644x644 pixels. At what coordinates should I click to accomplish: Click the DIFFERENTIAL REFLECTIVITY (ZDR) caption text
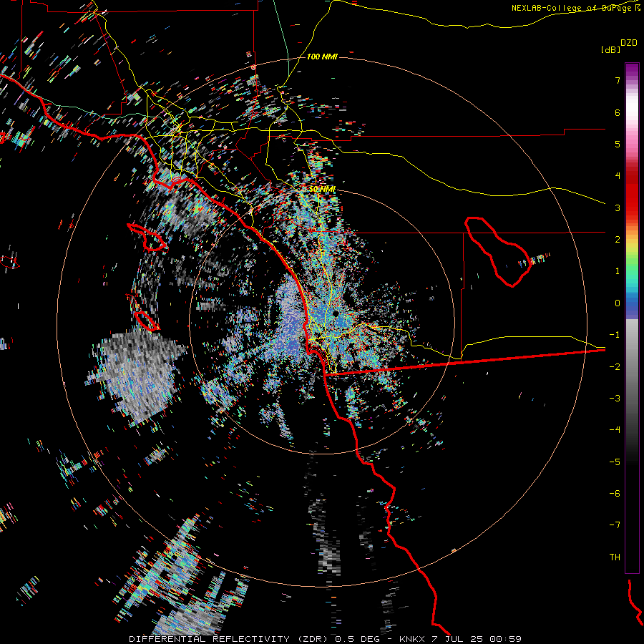pyautogui.click(x=228, y=639)
